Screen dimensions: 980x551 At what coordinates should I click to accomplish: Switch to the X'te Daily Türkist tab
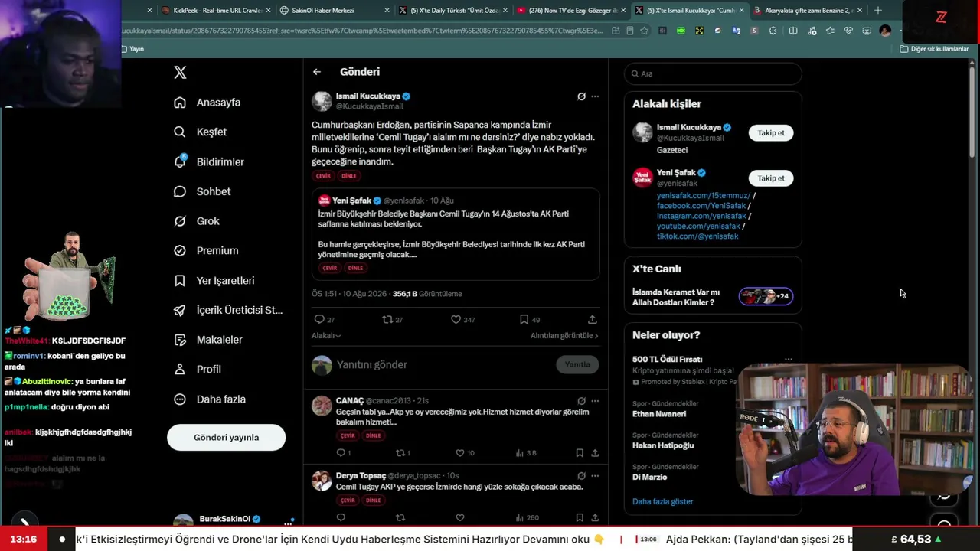click(x=455, y=11)
